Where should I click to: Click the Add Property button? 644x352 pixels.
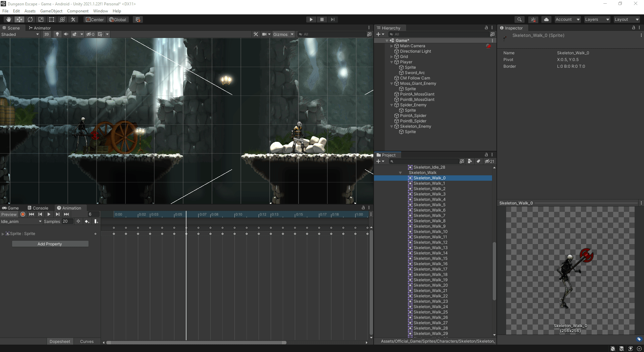(50, 244)
